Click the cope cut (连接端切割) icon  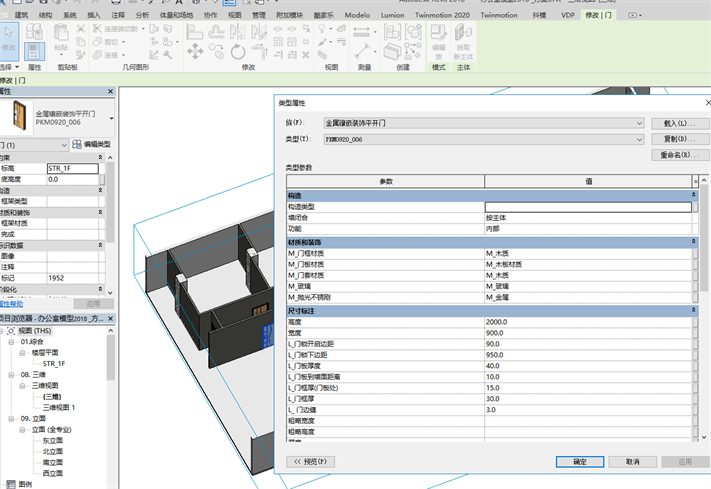pos(97,29)
